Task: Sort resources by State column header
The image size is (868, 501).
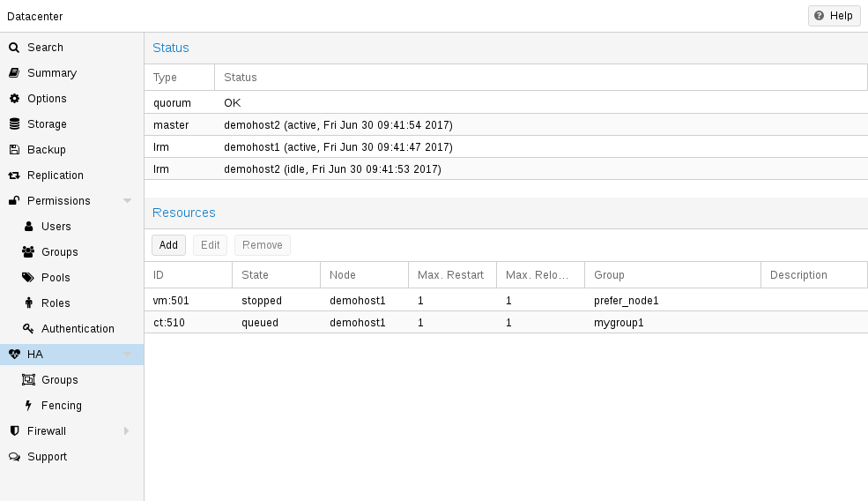Action: (275, 275)
